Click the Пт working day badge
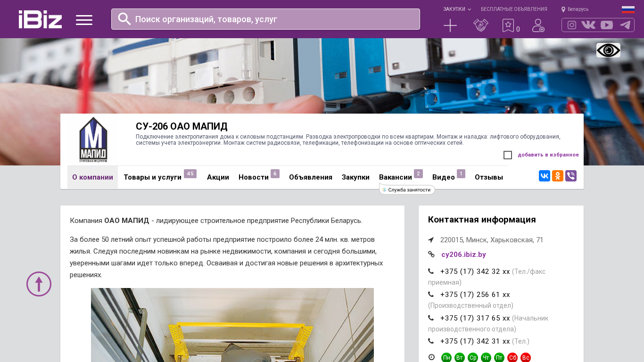Image resolution: width=644 pixels, height=362 pixels. [499, 358]
